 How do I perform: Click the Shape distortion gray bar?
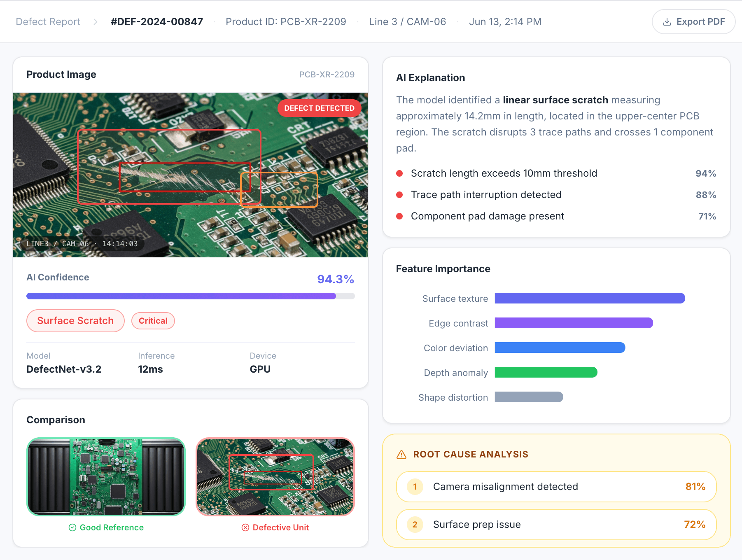click(x=529, y=397)
